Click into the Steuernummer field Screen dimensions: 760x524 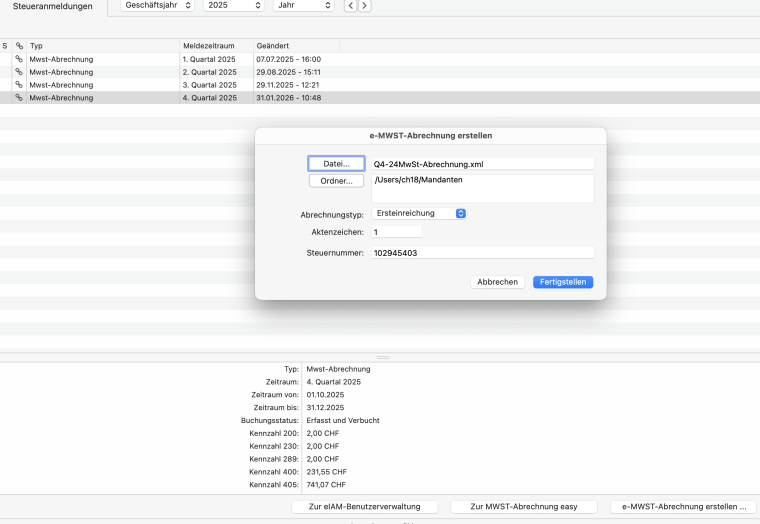point(482,253)
